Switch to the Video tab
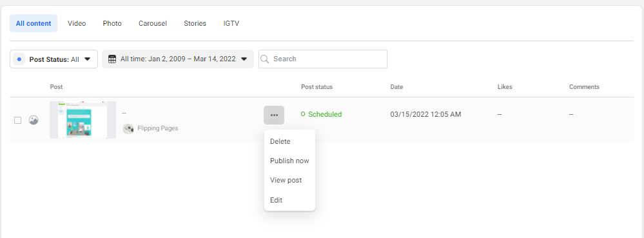644x238 pixels. [x=77, y=23]
